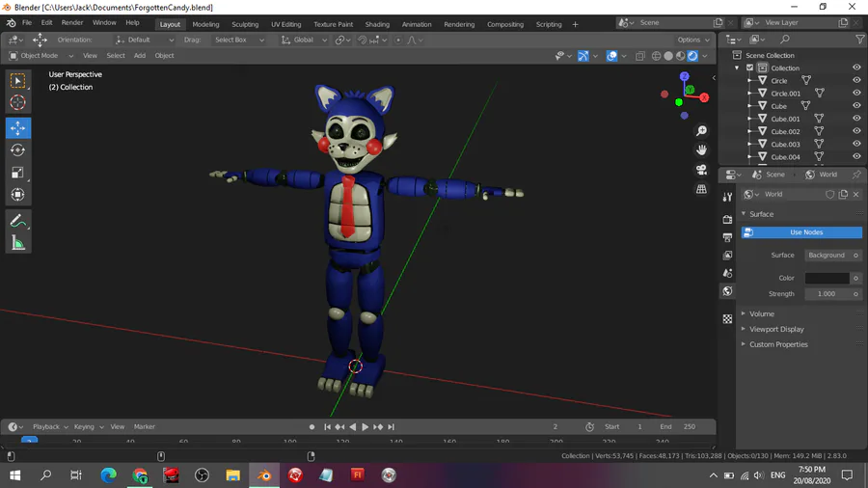This screenshot has height=488, width=868.
Task: Switch to wireframe shading mode
Action: pyautogui.click(x=656, y=56)
